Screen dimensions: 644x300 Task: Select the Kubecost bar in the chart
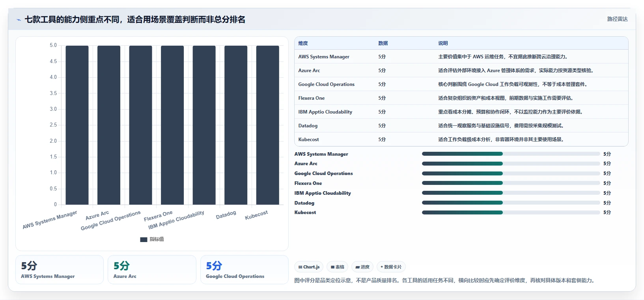click(267, 125)
